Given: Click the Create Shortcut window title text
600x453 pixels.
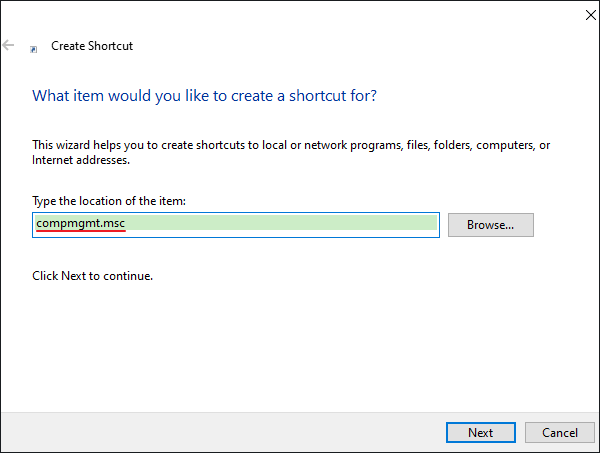Looking at the screenshot, I should 92,46.
